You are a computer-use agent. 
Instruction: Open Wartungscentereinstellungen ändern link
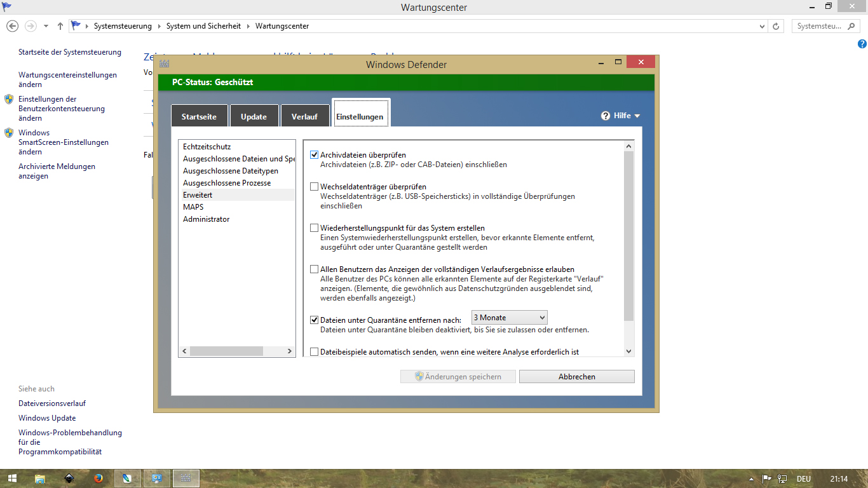(67, 79)
